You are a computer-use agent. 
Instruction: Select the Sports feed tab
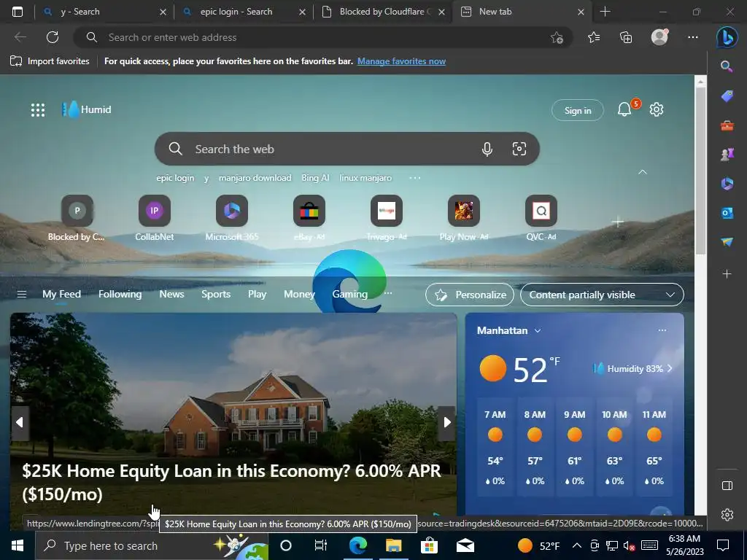pyautogui.click(x=216, y=295)
